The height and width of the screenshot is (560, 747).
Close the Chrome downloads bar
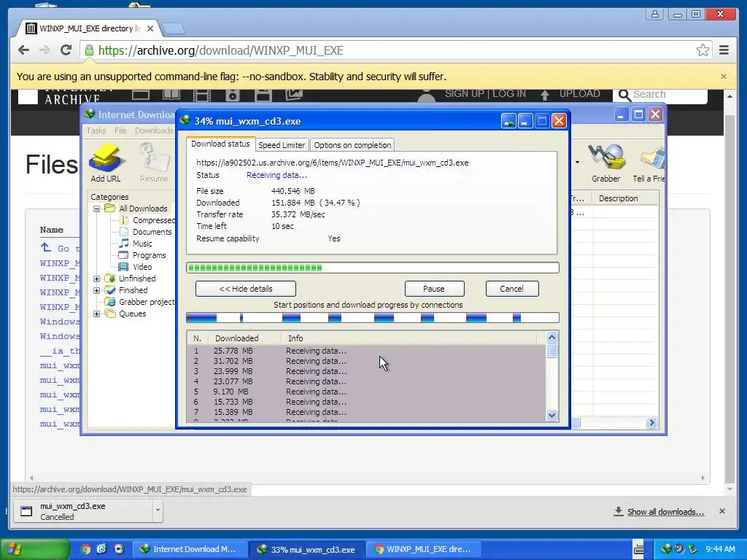pyautogui.click(x=721, y=511)
